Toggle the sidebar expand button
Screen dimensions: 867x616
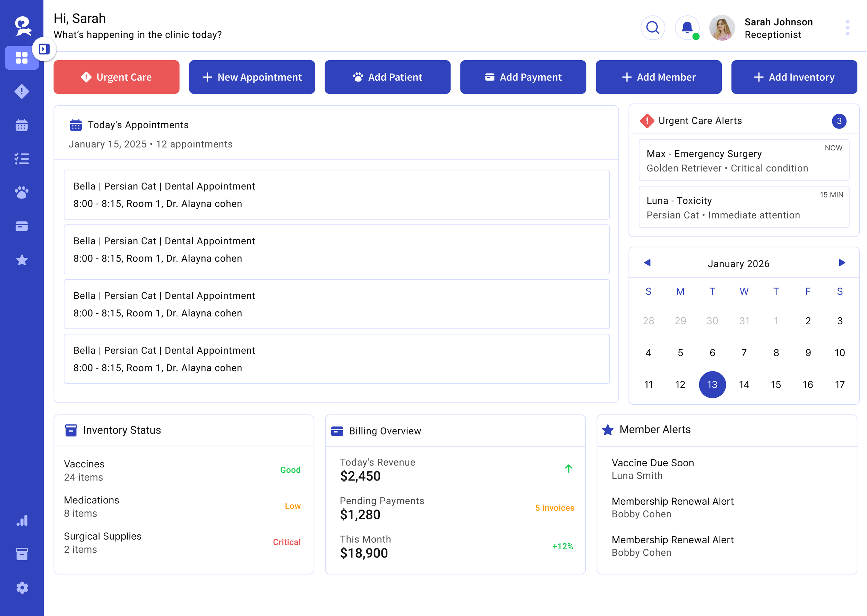pyautogui.click(x=44, y=49)
